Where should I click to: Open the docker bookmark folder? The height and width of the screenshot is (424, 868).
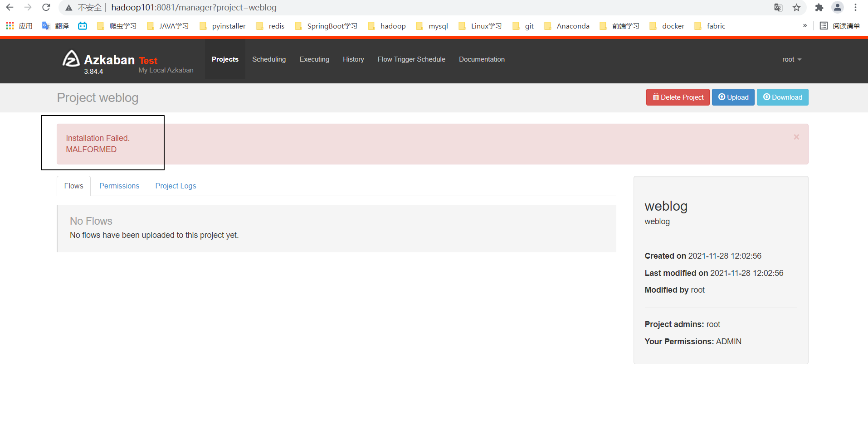pos(667,26)
